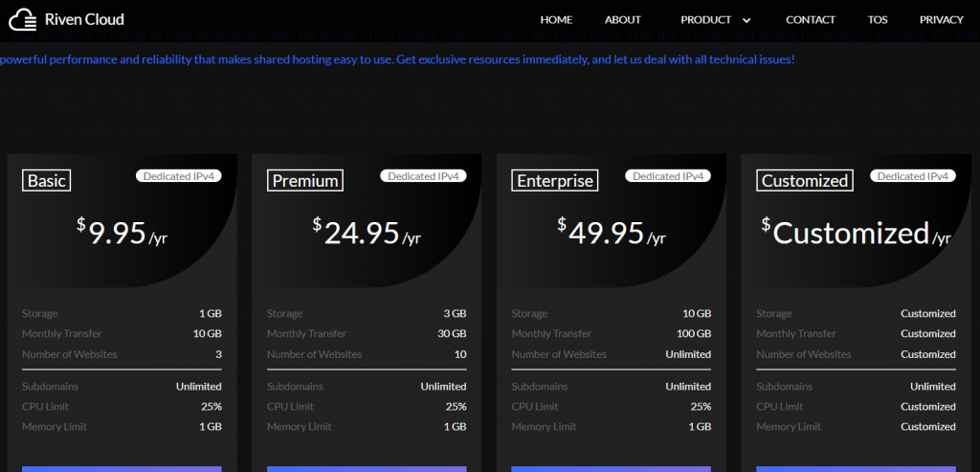
Task: Click Enterprise plan's 100 GB Monthly Transfer value
Action: 694,333
